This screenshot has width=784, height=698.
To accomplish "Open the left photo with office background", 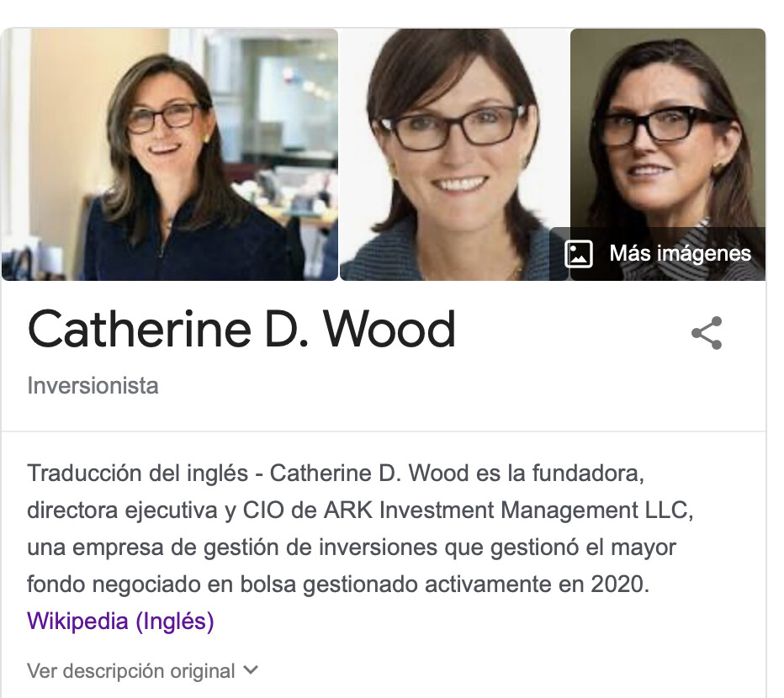I will point(170,154).
